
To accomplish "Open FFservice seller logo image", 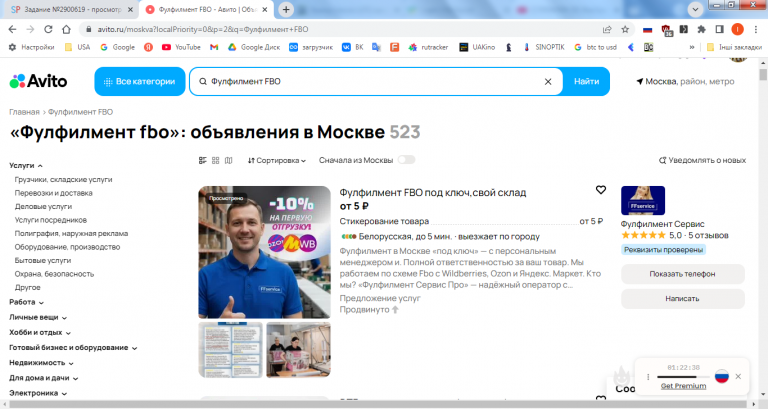I will click(643, 200).
